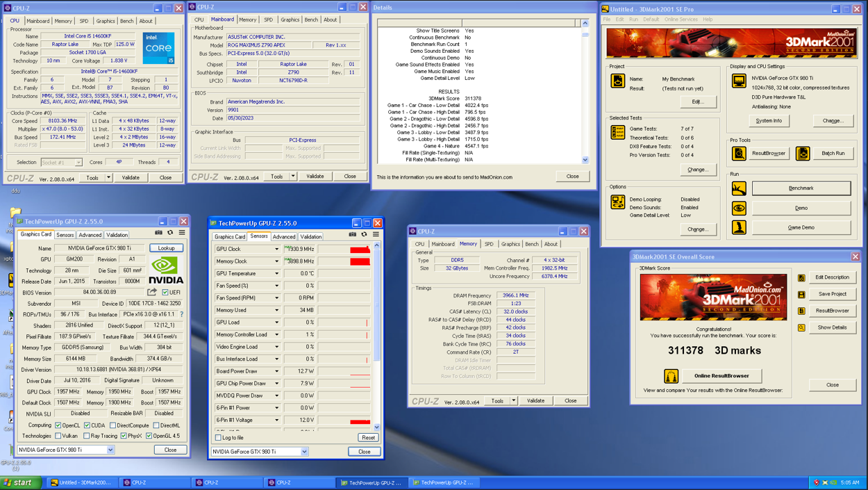
Task: Toggle the Ray Tracing checkbox
Action: tap(87, 436)
